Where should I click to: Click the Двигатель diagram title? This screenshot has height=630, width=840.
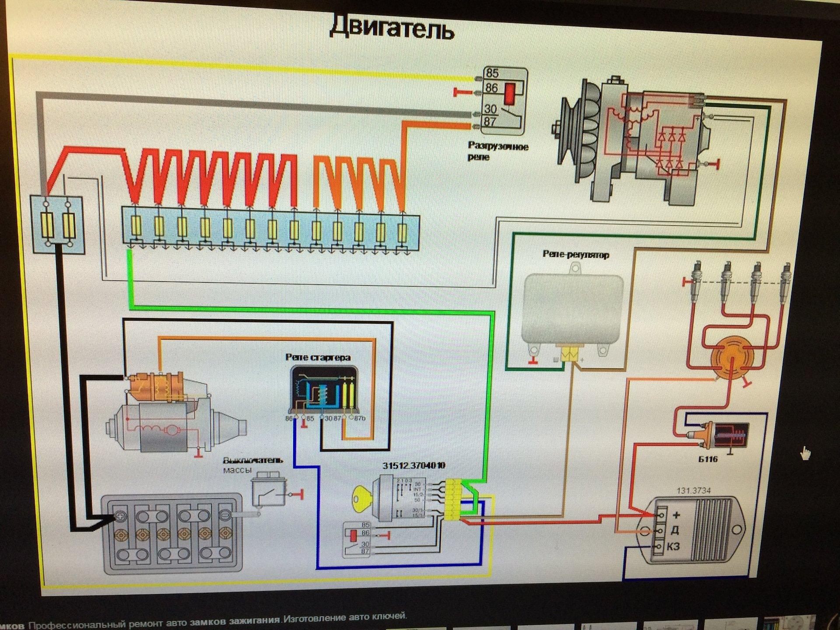[392, 27]
